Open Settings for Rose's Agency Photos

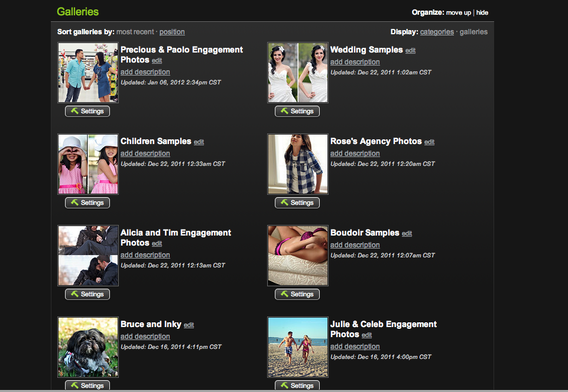coord(297,203)
